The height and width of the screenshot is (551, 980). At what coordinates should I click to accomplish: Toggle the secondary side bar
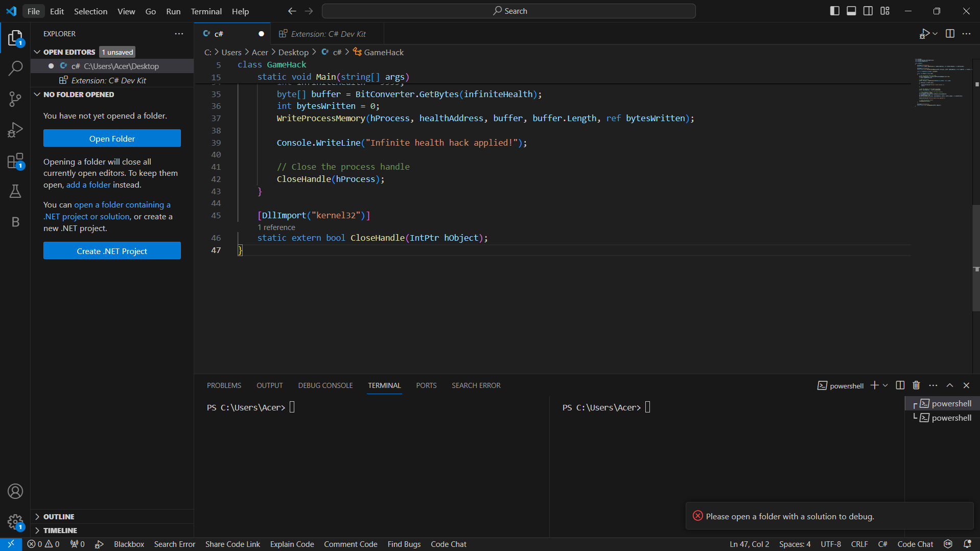868,11
